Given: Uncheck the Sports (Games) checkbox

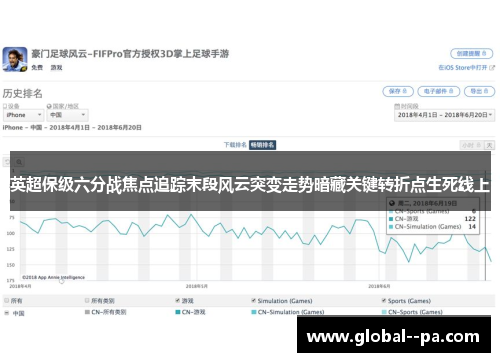Looking at the screenshot, I should pos(384,301).
